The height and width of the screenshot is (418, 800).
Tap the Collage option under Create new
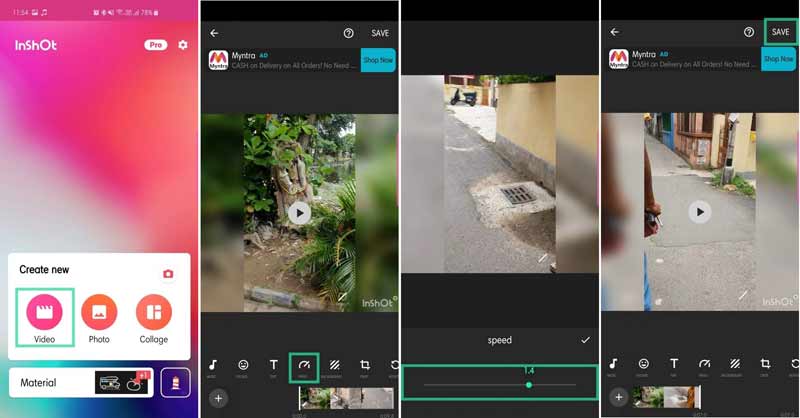click(x=154, y=318)
